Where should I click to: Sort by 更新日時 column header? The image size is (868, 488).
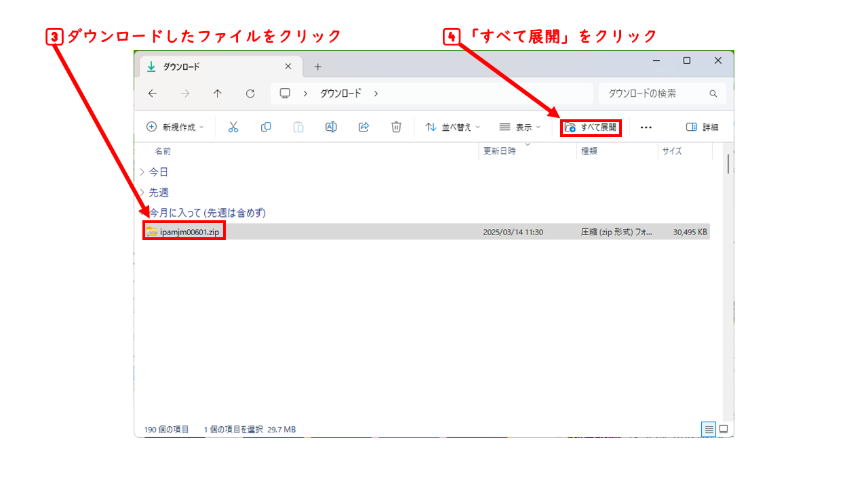point(499,151)
